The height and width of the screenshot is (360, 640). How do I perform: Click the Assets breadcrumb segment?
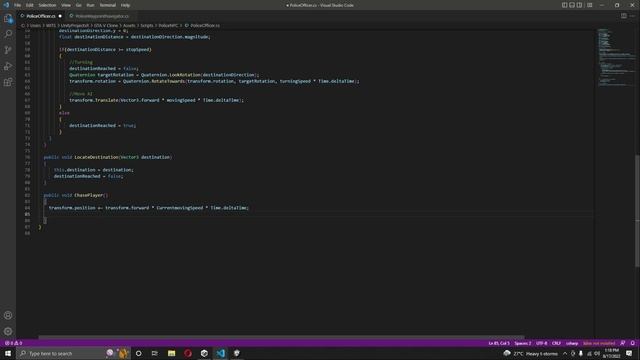pos(129,25)
